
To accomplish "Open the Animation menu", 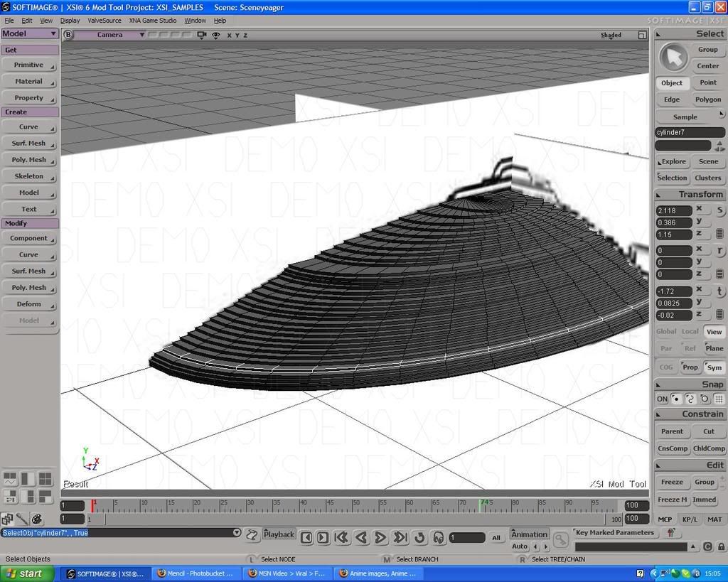I will 529,534.
